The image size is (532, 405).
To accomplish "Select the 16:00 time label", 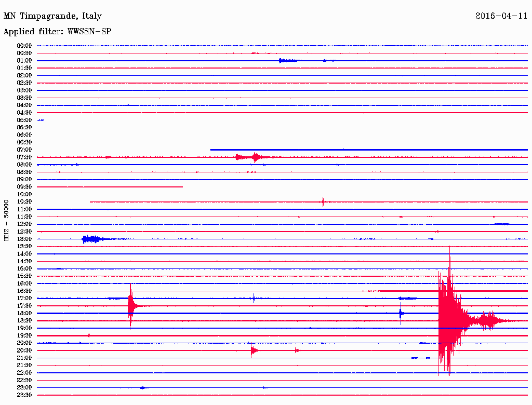I will point(24,283).
